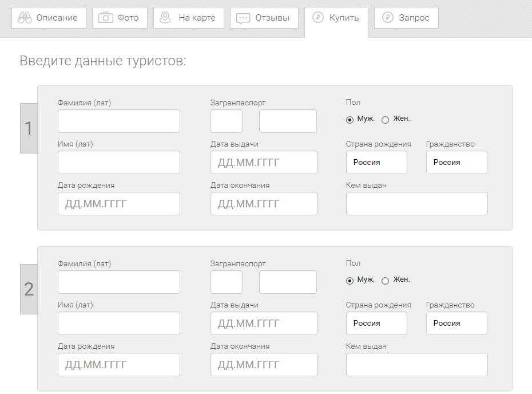
Task: Click tourist number 2 badge
Action: tap(29, 289)
